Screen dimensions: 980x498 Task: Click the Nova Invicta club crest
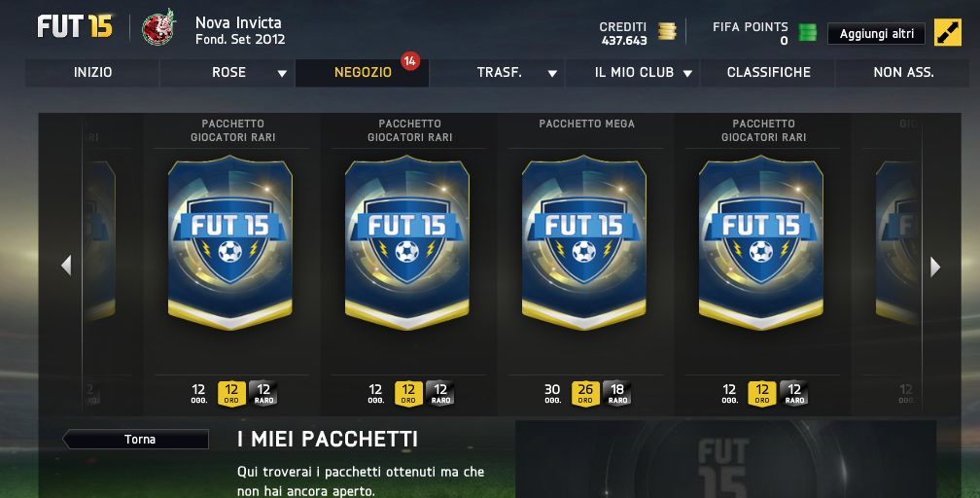[158, 27]
